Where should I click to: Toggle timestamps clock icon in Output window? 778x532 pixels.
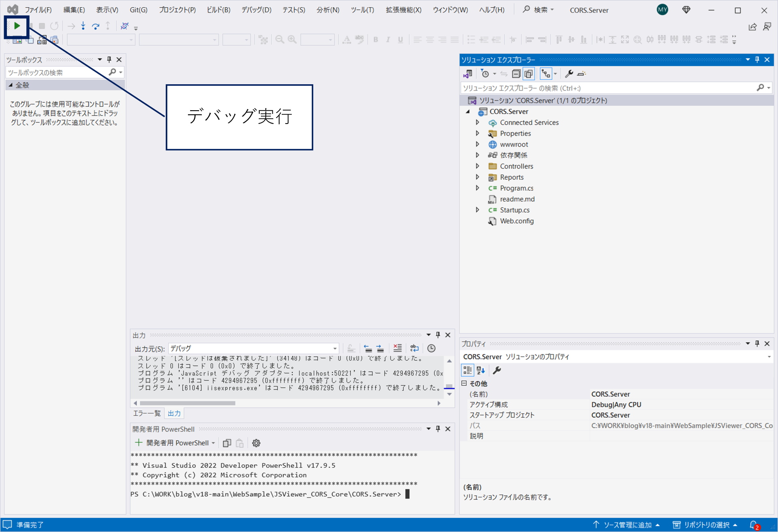coord(432,348)
